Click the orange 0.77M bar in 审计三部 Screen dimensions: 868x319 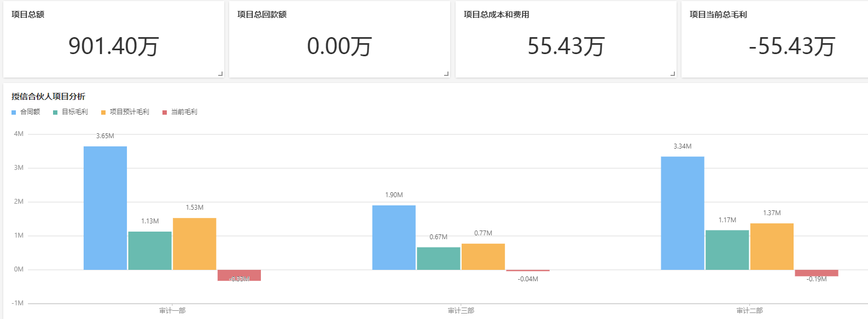pyautogui.click(x=483, y=256)
